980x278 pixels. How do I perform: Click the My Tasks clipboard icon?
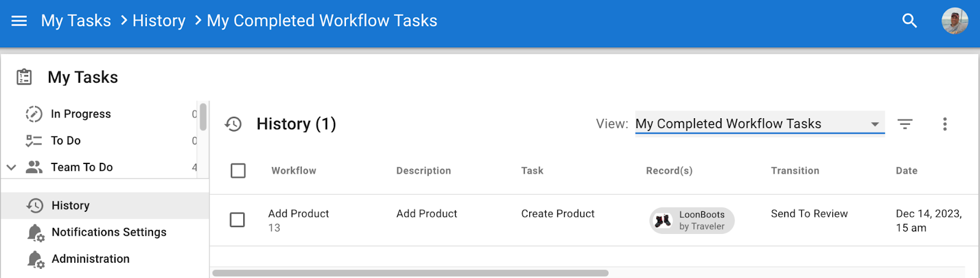pyautogui.click(x=24, y=77)
